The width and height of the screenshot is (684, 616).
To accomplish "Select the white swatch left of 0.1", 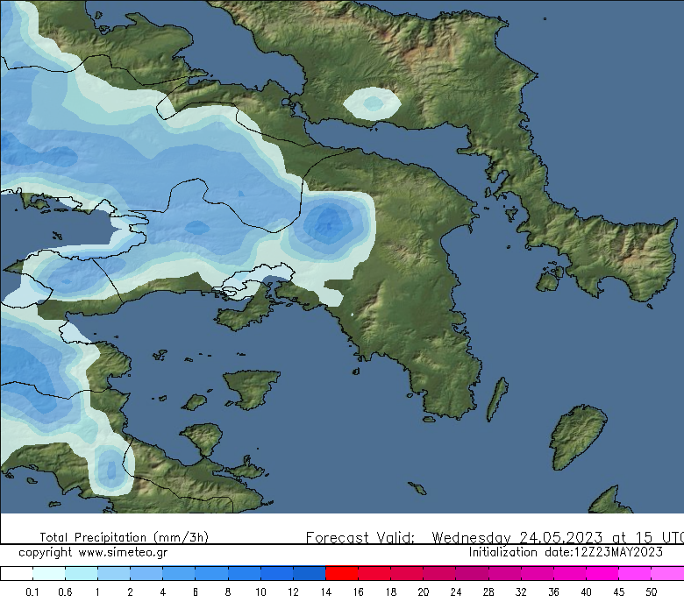I will (x=16, y=574).
